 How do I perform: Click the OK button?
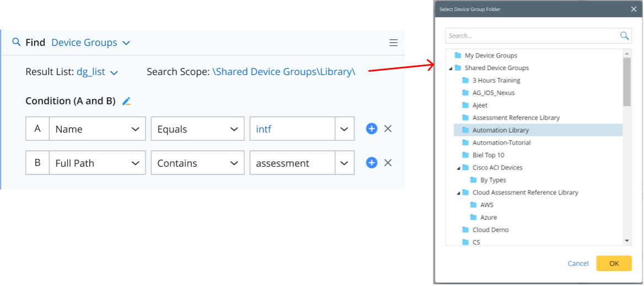pos(614,263)
